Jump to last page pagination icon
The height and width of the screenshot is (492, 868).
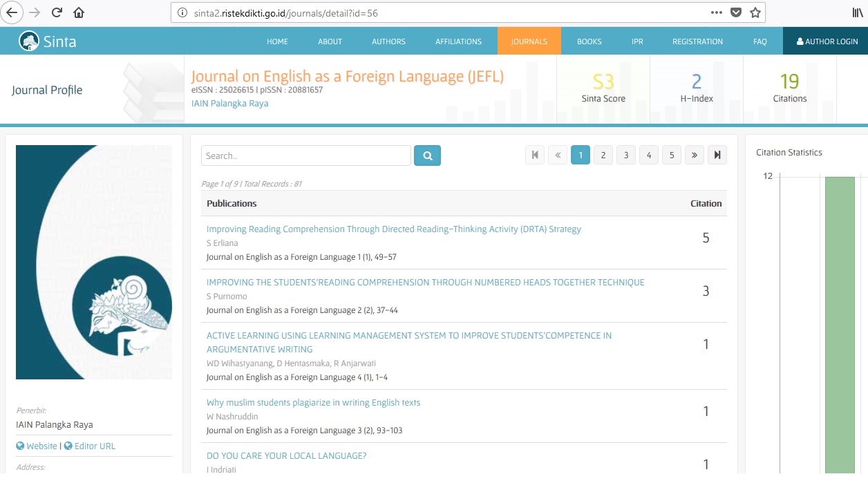[717, 155]
